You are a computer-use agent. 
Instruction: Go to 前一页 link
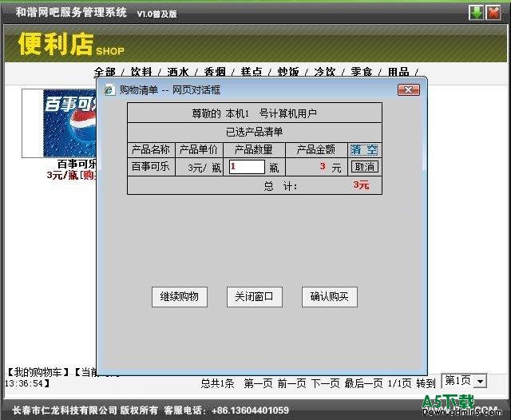pos(291,383)
